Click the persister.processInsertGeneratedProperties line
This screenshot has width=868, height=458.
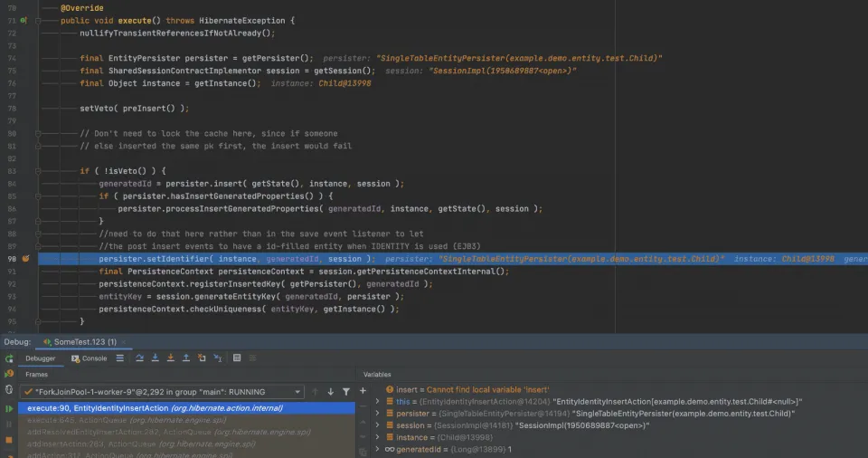[331, 209]
